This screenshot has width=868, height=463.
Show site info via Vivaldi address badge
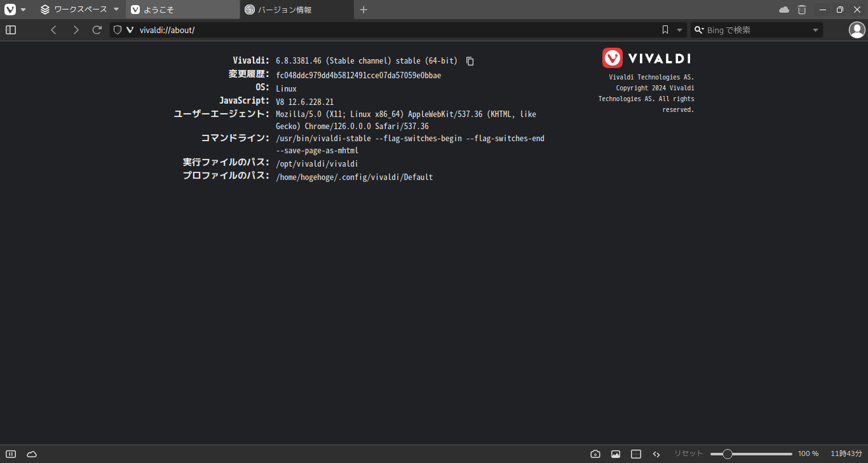130,30
